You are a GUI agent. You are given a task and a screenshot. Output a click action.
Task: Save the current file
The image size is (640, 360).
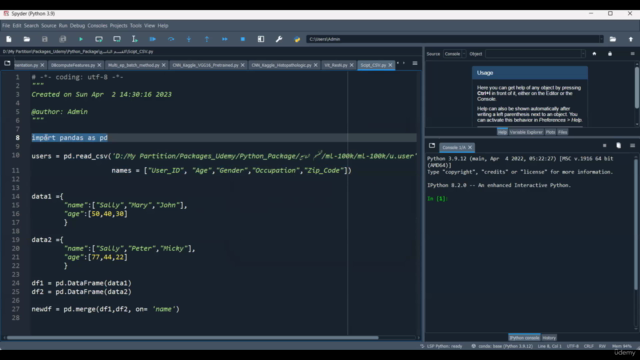[44, 39]
